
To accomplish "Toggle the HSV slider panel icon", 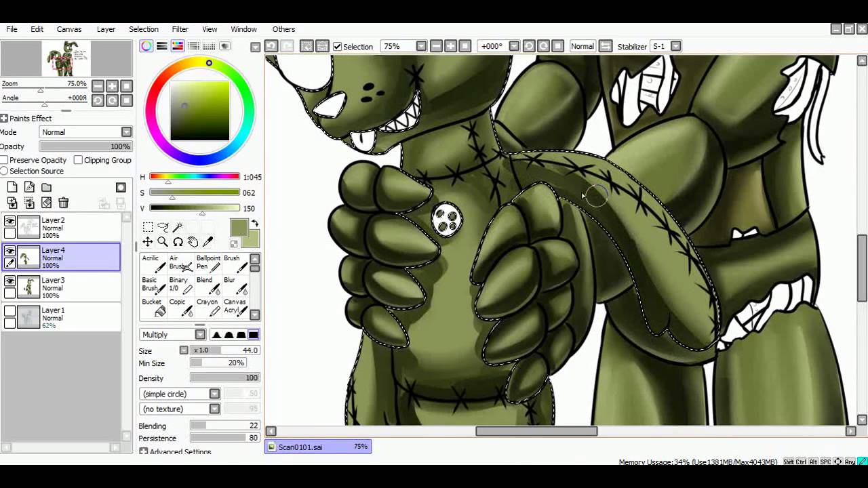I will pos(178,46).
